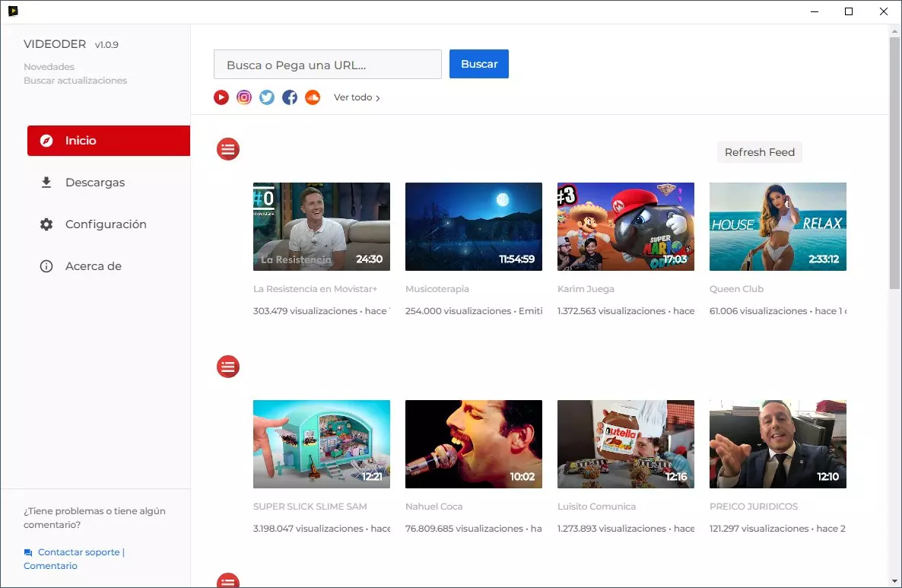Select the Instagram site icon
Screen dimensions: 902x588
pos(244,97)
